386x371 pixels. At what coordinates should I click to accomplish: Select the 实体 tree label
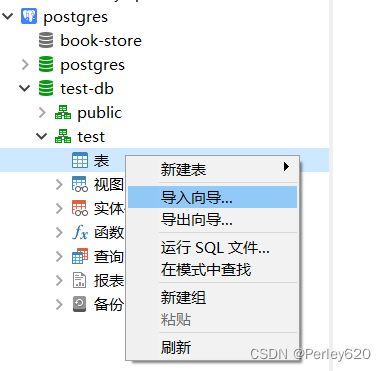[x=109, y=209]
